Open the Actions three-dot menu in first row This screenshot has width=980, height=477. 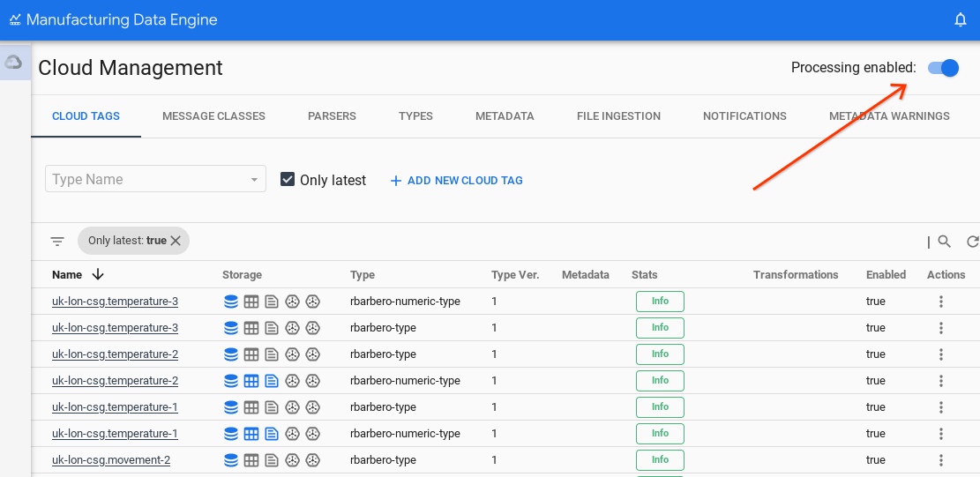(x=941, y=302)
